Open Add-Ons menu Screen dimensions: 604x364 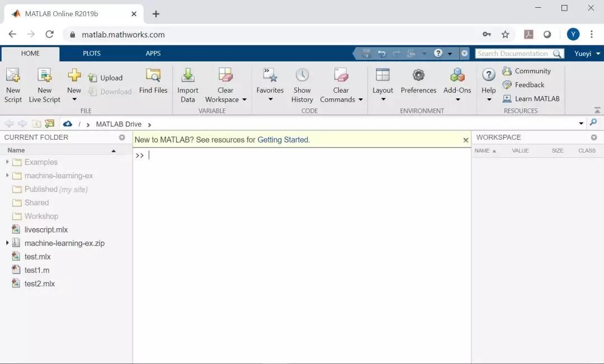[x=457, y=86]
